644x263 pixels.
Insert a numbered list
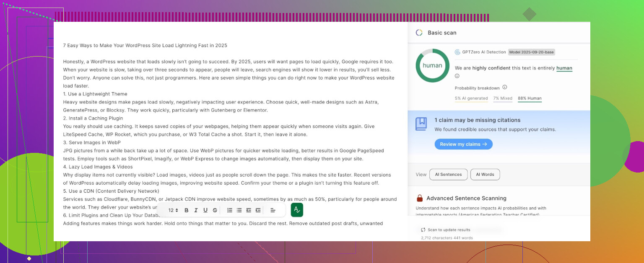[230, 210]
